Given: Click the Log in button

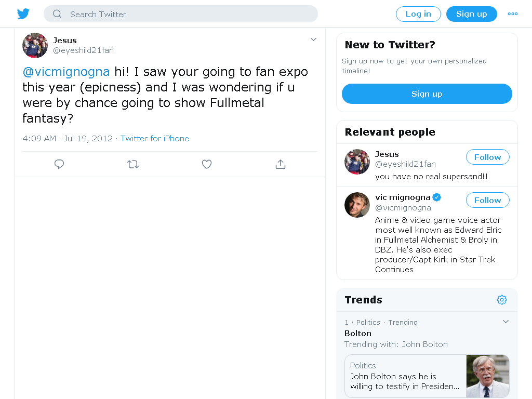Looking at the screenshot, I should point(418,14).
